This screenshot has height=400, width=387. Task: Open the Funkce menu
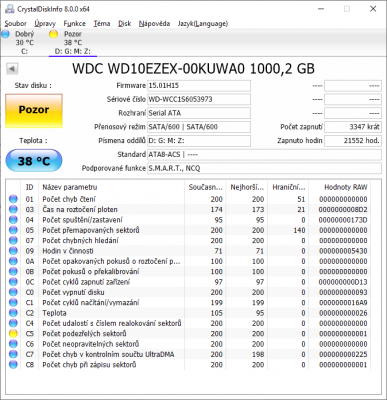click(x=75, y=24)
